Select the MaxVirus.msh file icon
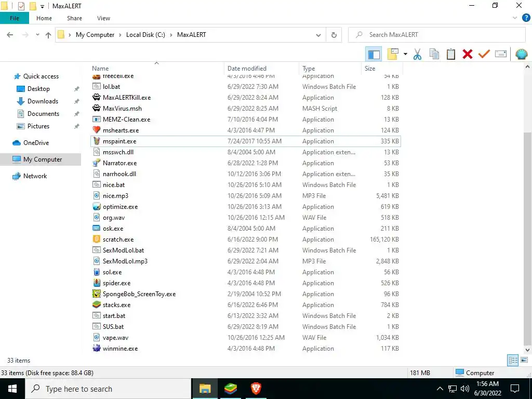Image resolution: width=532 pixels, height=399 pixels. (x=97, y=108)
